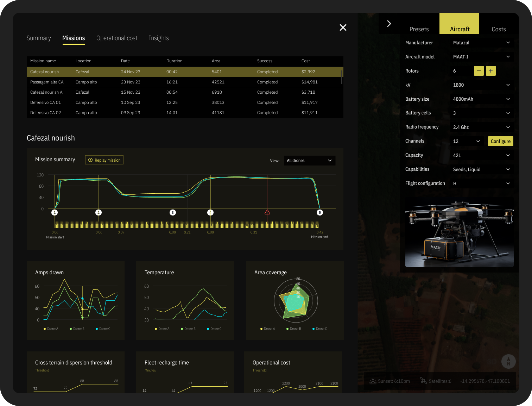Toggle Drone B legend in Amps drawn

[77, 329]
